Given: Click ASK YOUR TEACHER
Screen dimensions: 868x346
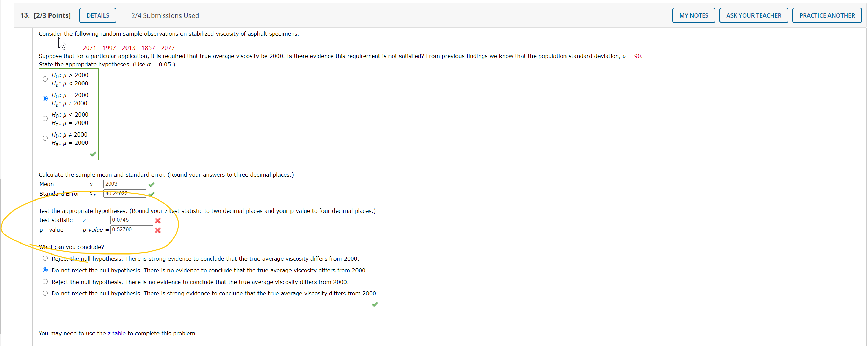Looking at the screenshot, I should pos(753,15).
